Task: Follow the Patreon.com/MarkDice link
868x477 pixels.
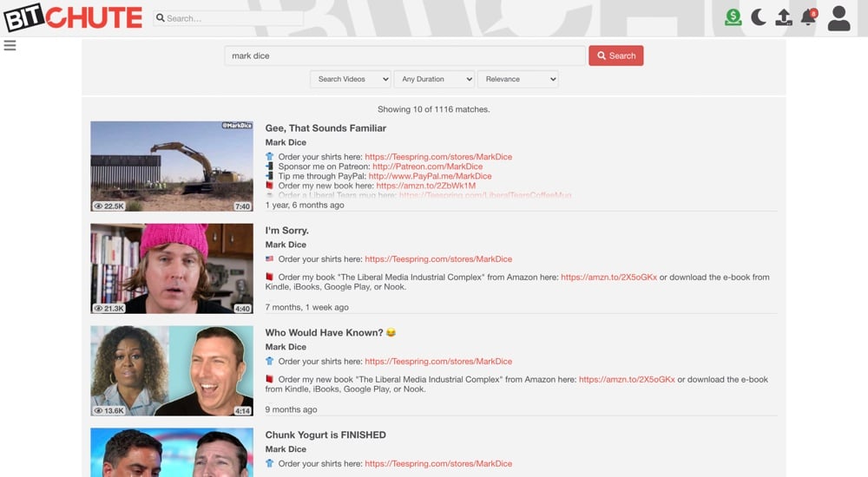Action: click(427, 166)
